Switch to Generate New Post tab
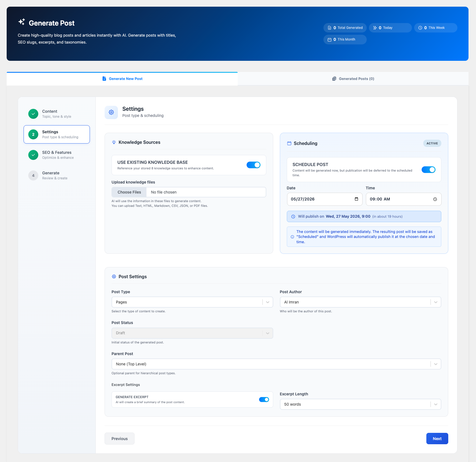Screen dimensions: 476x462 (x=122, y=79)
